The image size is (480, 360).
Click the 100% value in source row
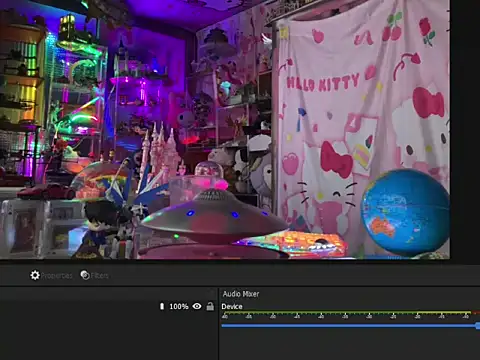click(x=179, y=306)
